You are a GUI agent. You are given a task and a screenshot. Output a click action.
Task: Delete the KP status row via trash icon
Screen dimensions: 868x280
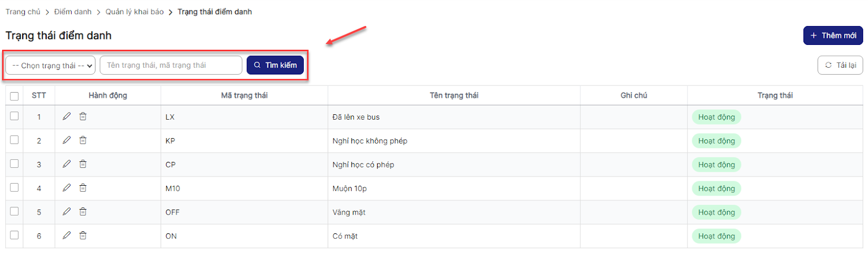pos(83,140)
